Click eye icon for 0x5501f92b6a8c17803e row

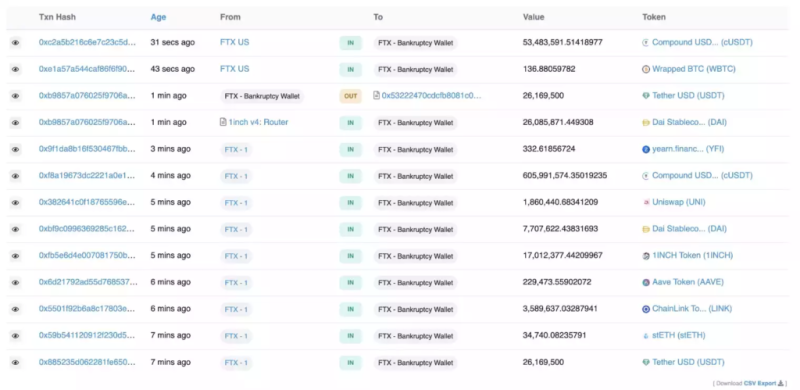[x=15, y=309]
